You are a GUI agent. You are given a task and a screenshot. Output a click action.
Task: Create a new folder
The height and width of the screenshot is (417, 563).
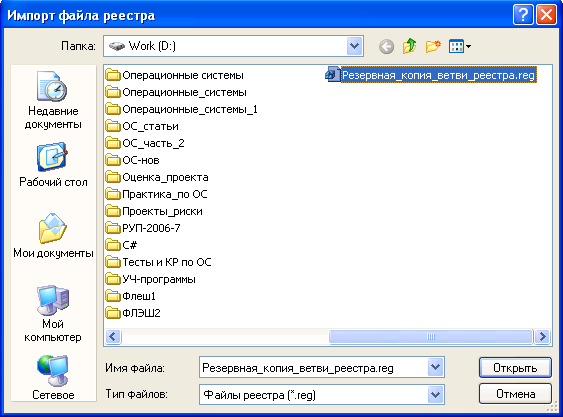[x=433, y=47]
